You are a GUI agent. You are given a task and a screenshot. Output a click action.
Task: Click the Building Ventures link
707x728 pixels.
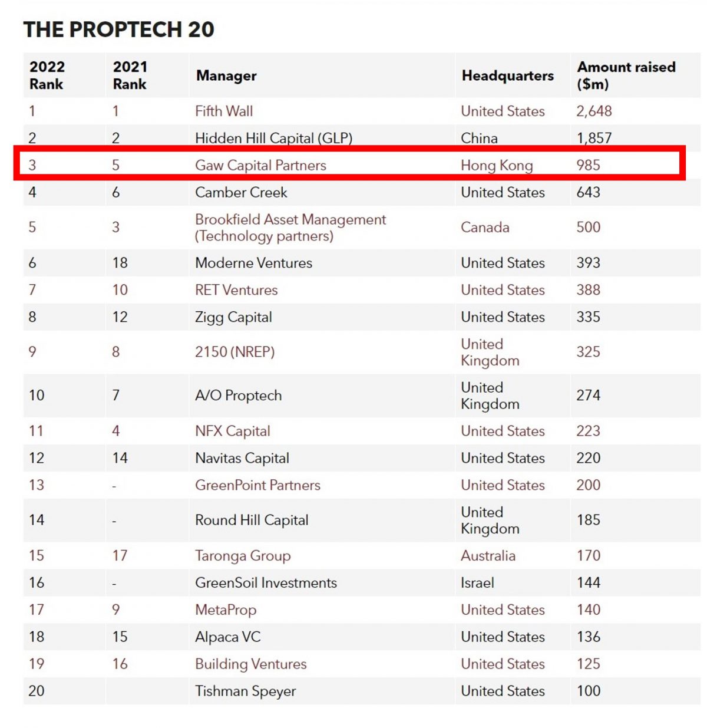pos(251,664)
